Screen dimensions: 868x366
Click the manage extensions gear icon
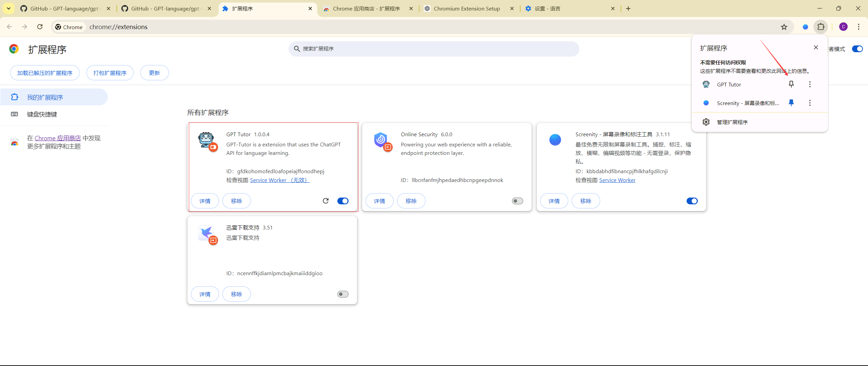click(706, 122)
